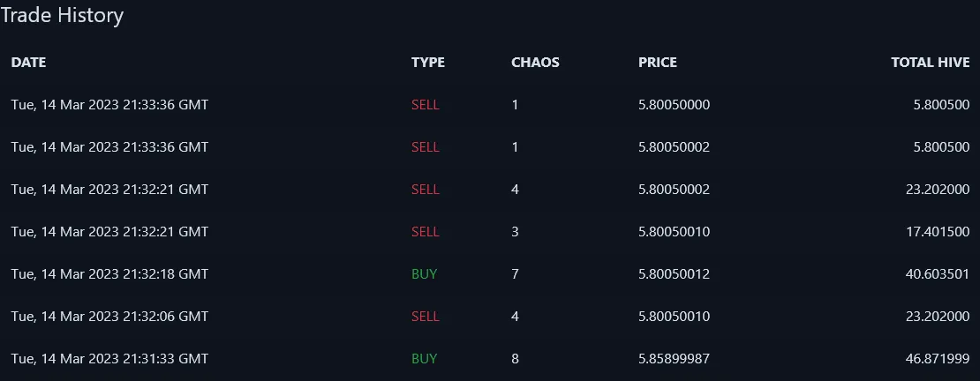980x381 pixels.
Task: Click price 5.80050000 in first row
Action: [675, 105]
